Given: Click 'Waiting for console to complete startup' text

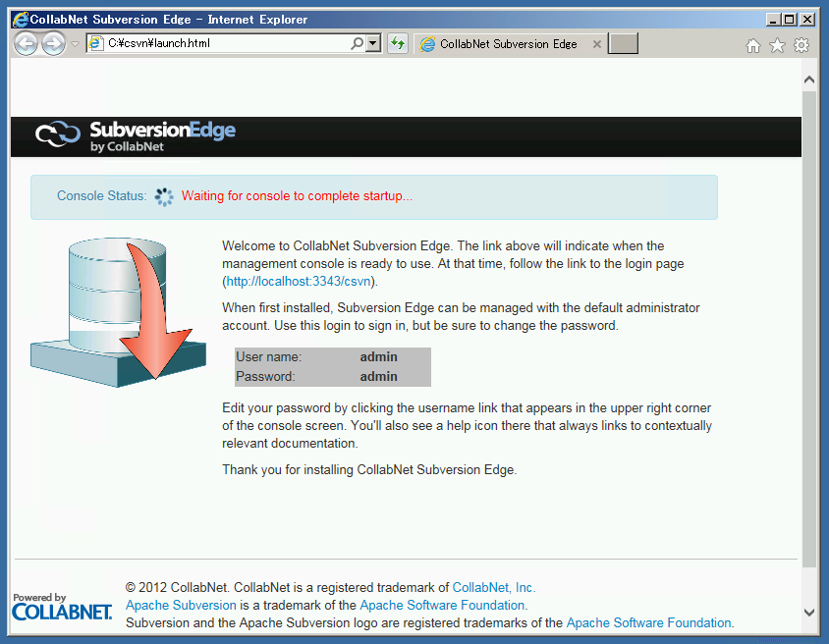Looking at the screenshot, I should click(297, 196).
